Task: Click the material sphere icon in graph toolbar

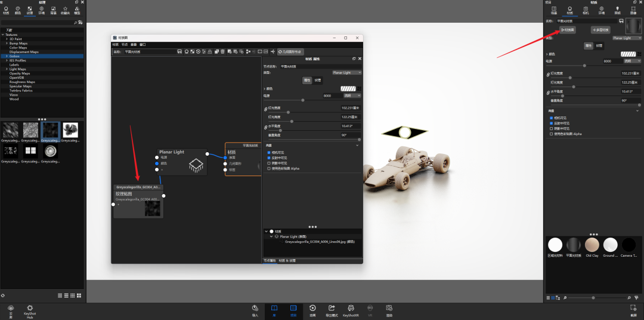Action: (x=186, y=51)
